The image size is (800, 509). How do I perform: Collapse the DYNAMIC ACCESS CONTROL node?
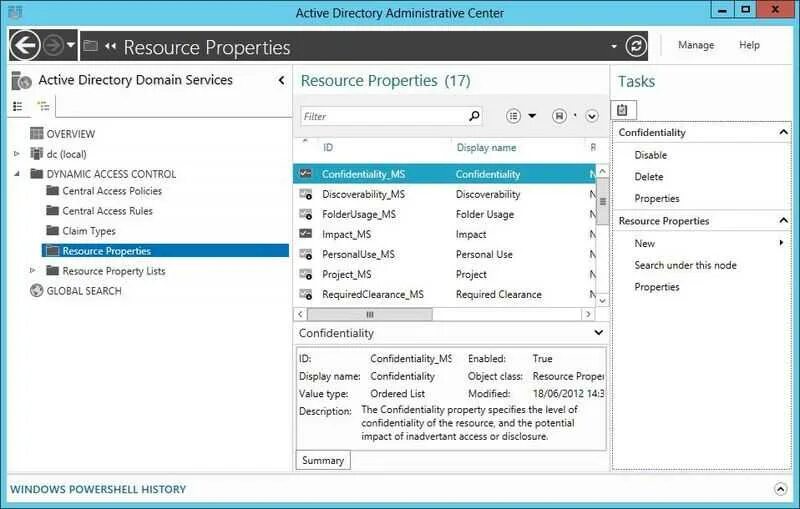pyautogui.click(x=17, y=174)
